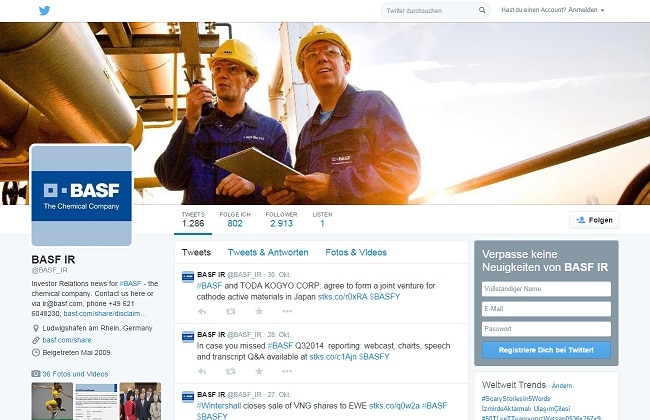This screenshot has width=650, height=420.
Task: Retweet the Q32014 reporting tweet
Action: pos(230,371)
